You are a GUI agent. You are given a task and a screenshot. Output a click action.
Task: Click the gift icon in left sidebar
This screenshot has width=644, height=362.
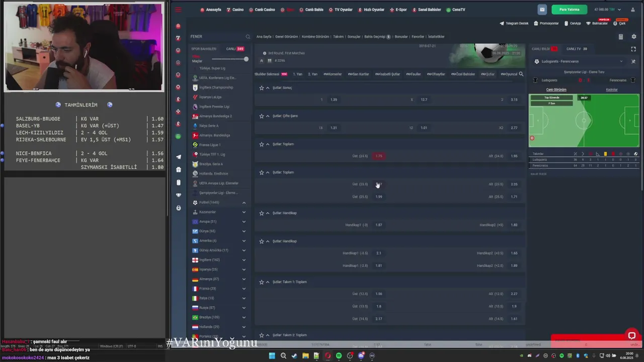click(178, 169)
